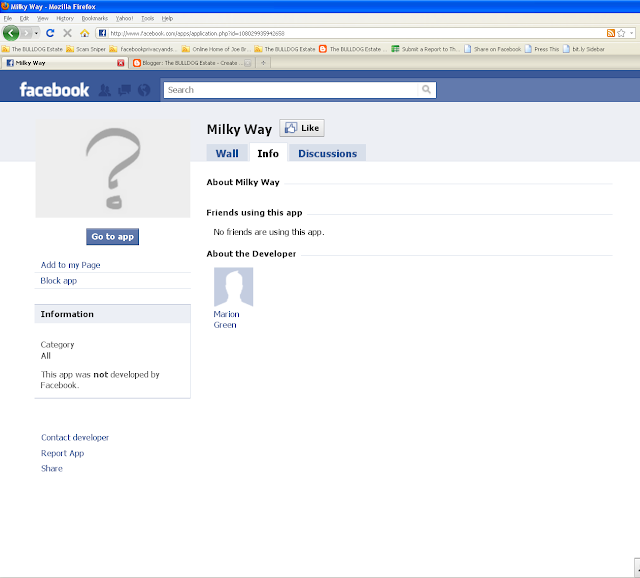
Task: Open the first BULLDOG Estate feed bookmark
Action: 32,49
